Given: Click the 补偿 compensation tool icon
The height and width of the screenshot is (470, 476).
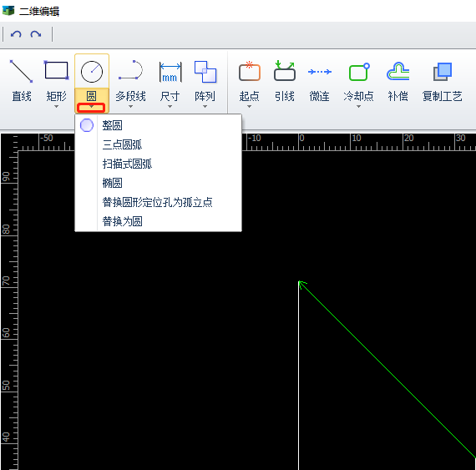Looking at the screenshot, I should pos(398,71).
